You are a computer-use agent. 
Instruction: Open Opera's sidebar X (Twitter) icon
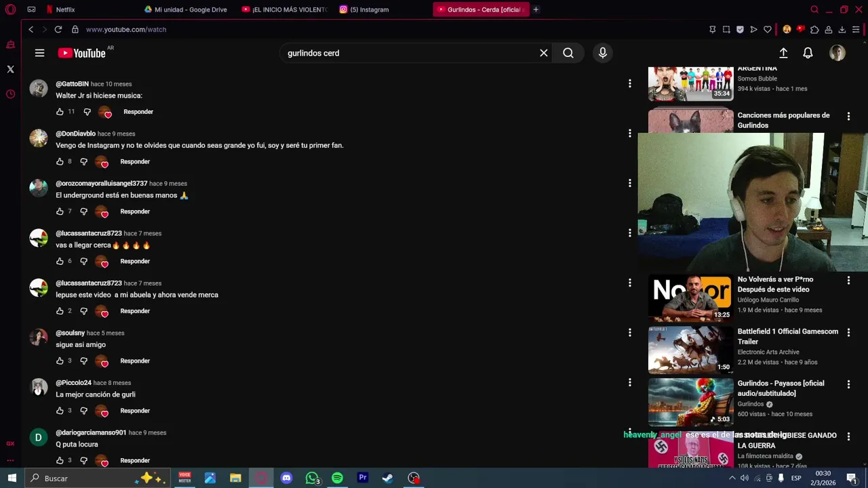[x=10, y=69]
